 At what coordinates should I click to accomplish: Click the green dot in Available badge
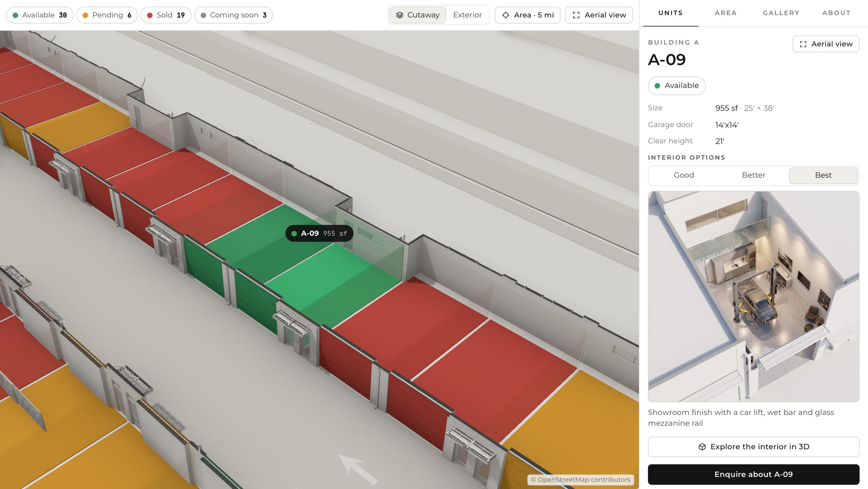pos(657,86)
